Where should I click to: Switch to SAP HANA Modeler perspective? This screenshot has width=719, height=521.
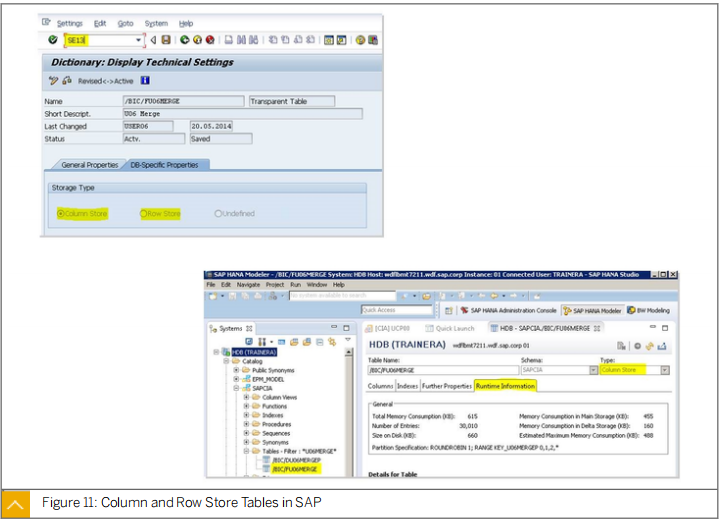click(592, 310)
